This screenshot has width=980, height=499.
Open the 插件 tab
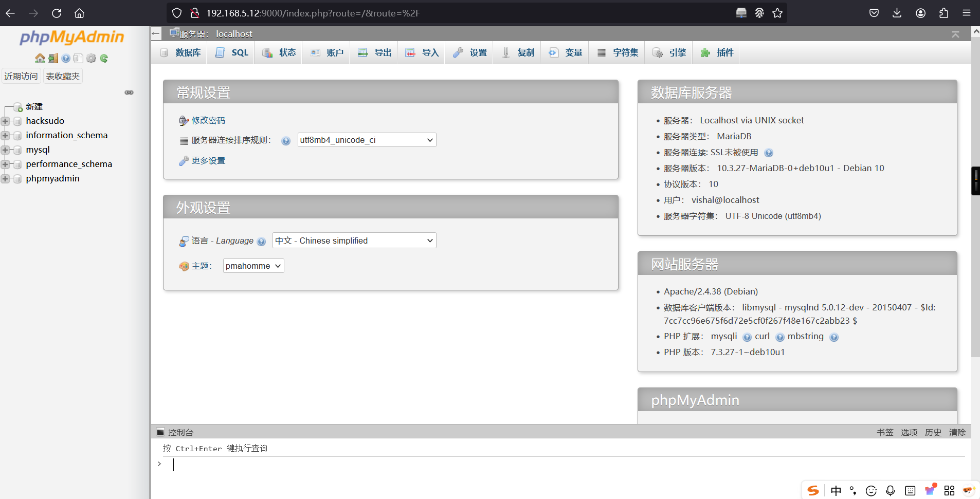pos(717,52)
